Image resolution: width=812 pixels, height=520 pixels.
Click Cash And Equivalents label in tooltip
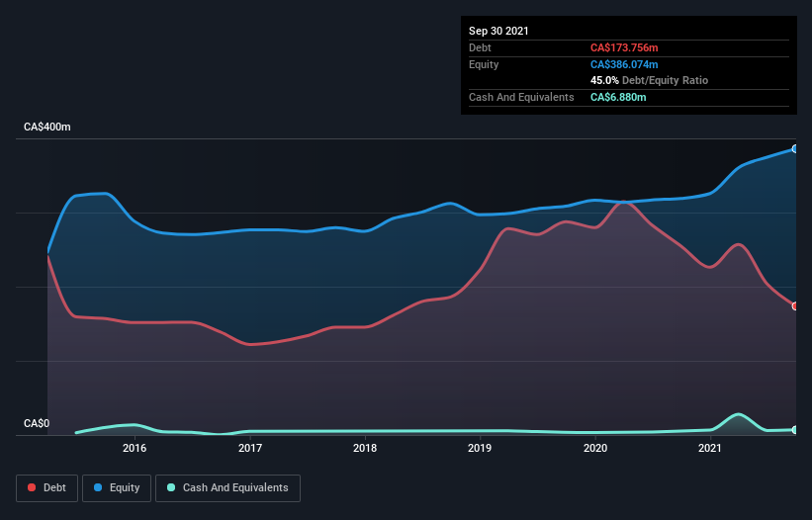pyautogui.click(x=521, y=97)
